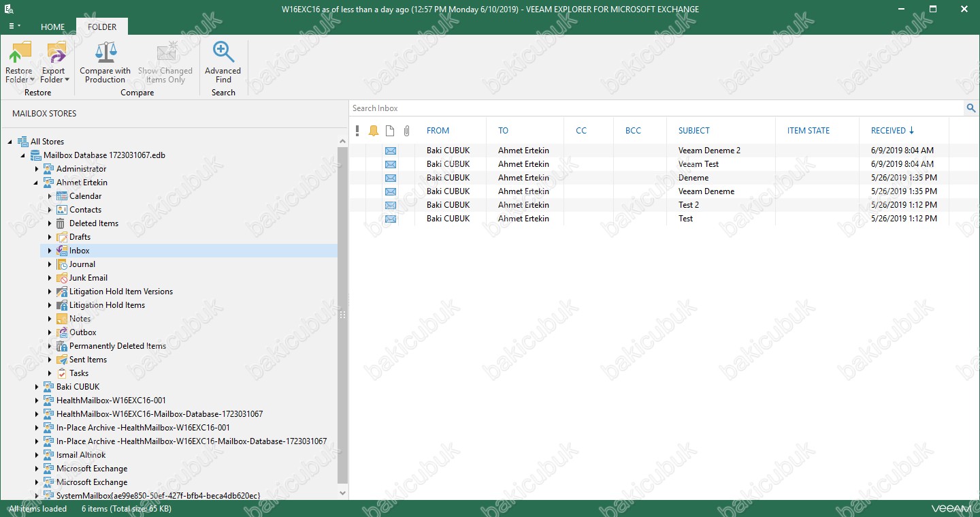Viewport: 980px width, 517px height.
Task: Open Advanced Find search
Action: pyautogui.click(x=223, y=63)
